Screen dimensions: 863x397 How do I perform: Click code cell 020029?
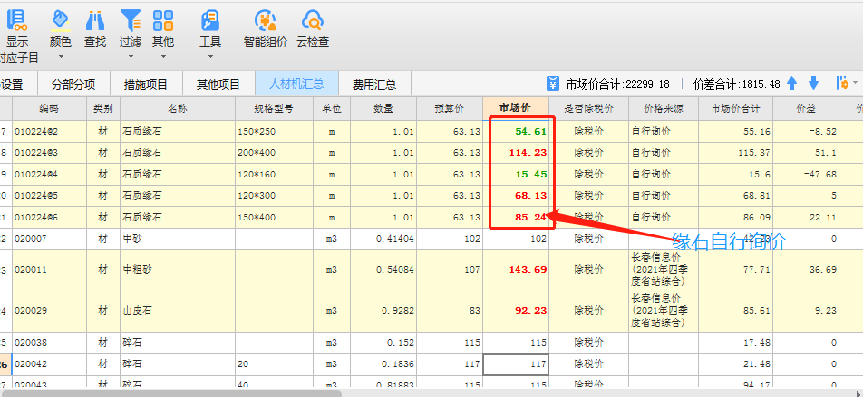[50, 311]
